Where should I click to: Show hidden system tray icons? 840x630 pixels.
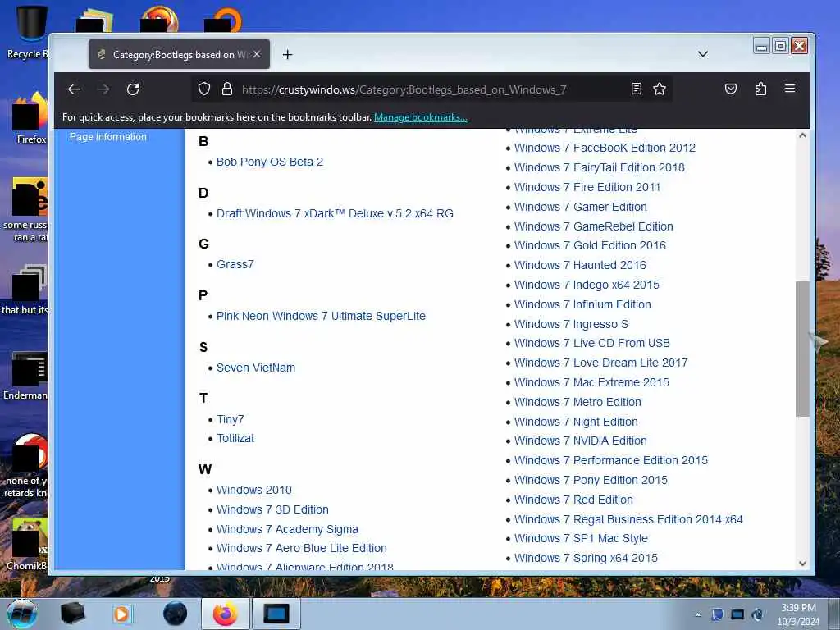pos(697,614)
